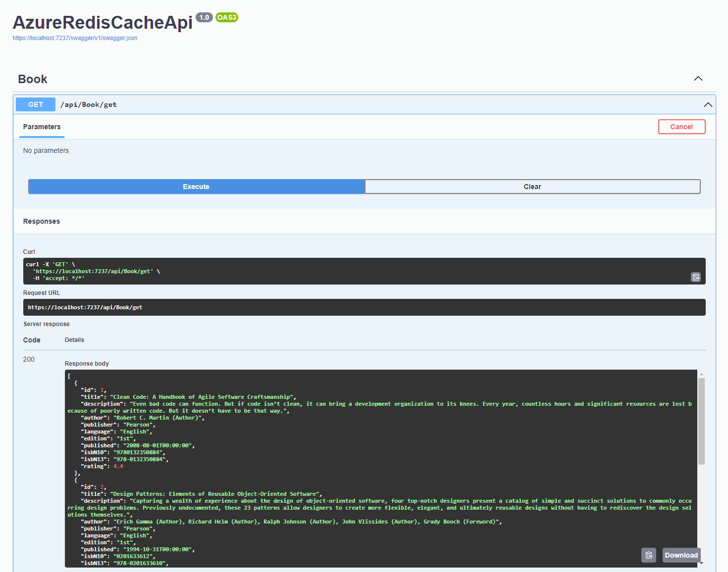Screen dimensions: 728x572
Task: Collapse the GET /api/Book/get operation
Action: [x=708, y=104]
